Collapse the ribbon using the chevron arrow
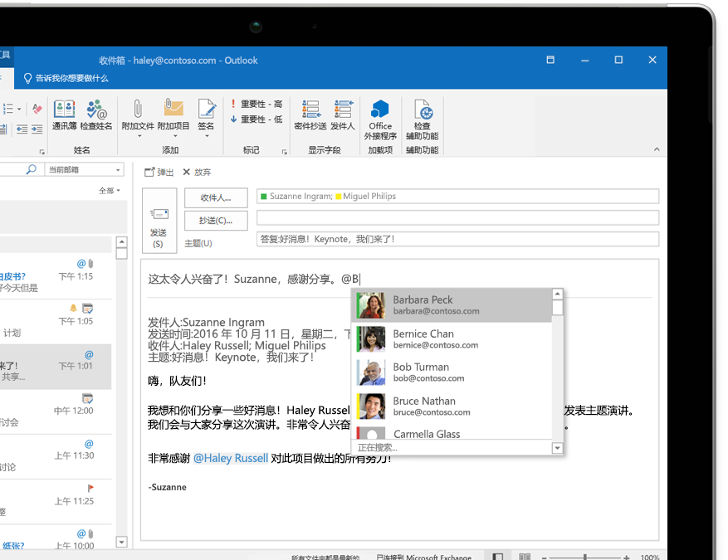 [x=657, y=150]
